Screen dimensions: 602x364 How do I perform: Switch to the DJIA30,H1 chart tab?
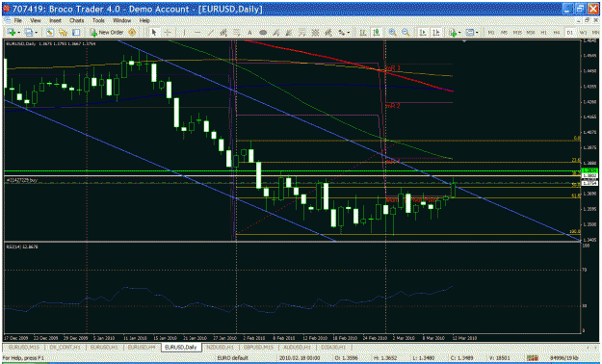point(333,347)
